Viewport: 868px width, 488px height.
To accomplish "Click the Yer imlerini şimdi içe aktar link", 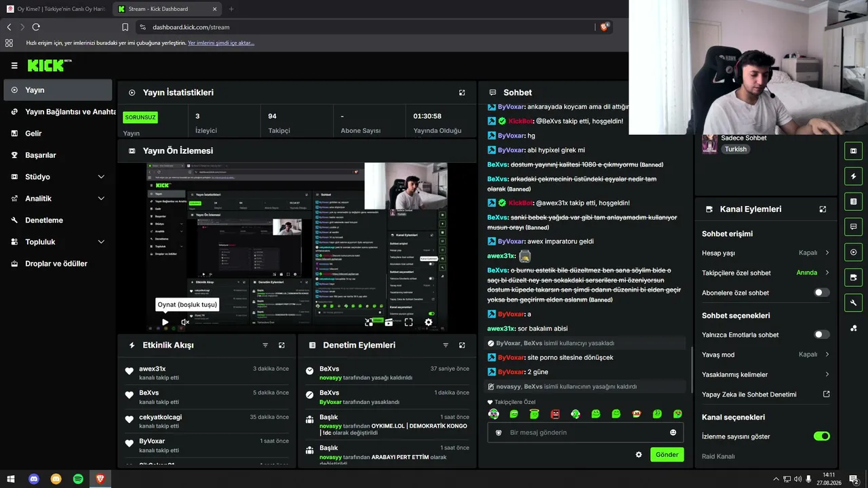I will (221, 43).
